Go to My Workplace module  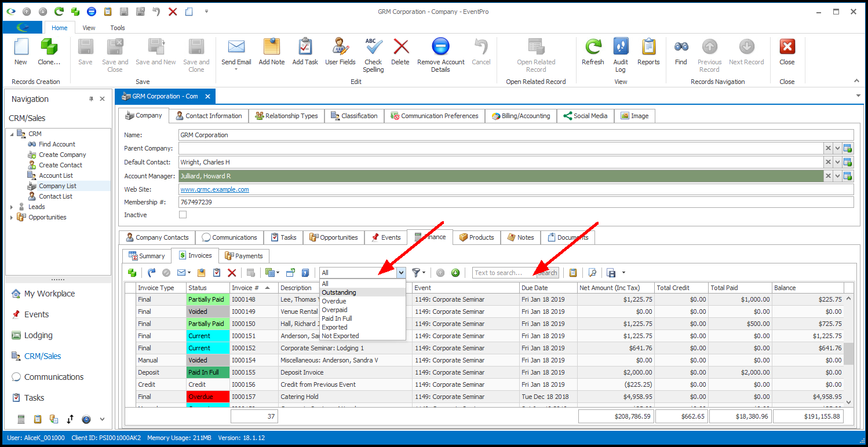pos(49,294)
